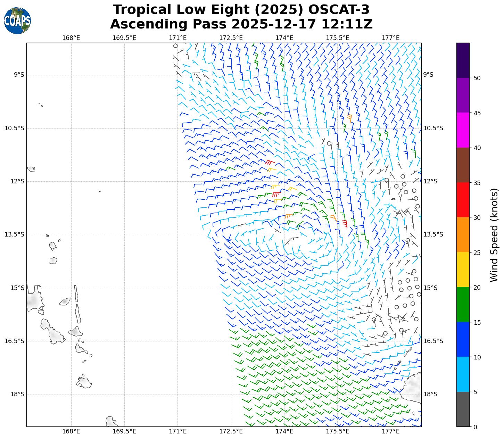Click the "Ascending Pass 2025-12-17 12:11Z" subtitle
This screenshot has height=439, width=504.
[x=241, y=24]
